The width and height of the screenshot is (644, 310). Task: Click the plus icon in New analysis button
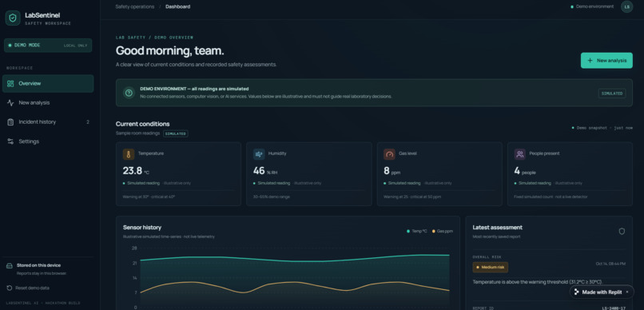coord(590,61)
